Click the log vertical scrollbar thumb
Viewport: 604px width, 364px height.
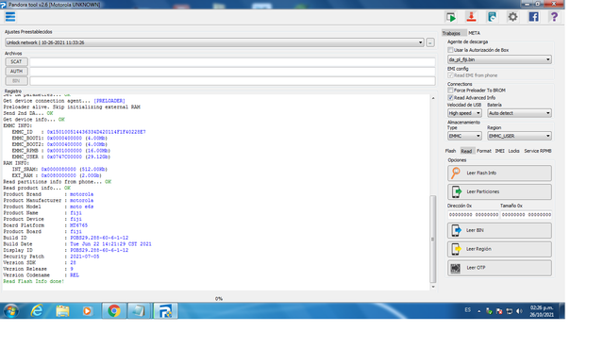(432, 239)
